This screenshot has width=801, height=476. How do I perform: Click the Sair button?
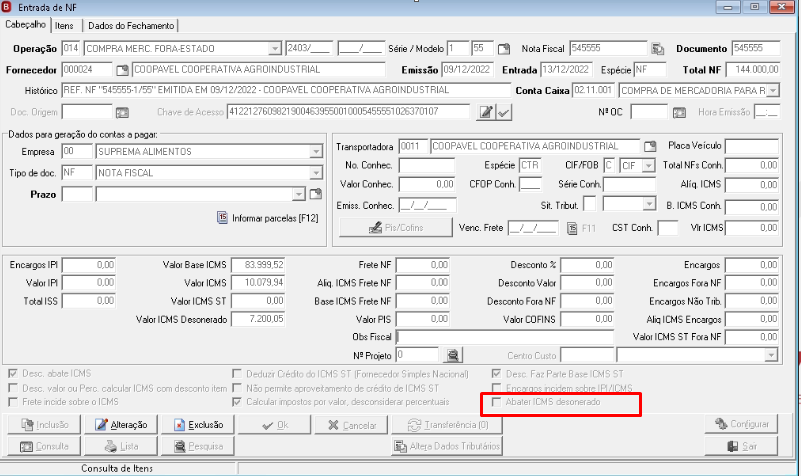741,446
